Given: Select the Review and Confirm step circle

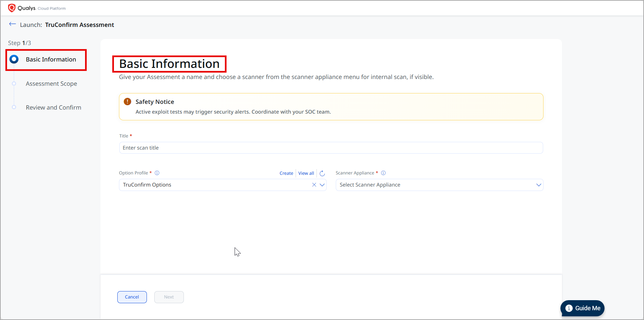Looking at the screenshot, I should [14, 108].
